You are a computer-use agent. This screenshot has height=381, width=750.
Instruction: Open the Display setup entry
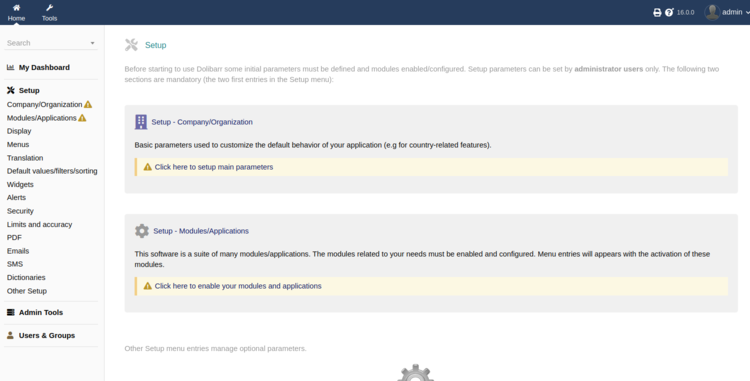click(x=19, y=131)
